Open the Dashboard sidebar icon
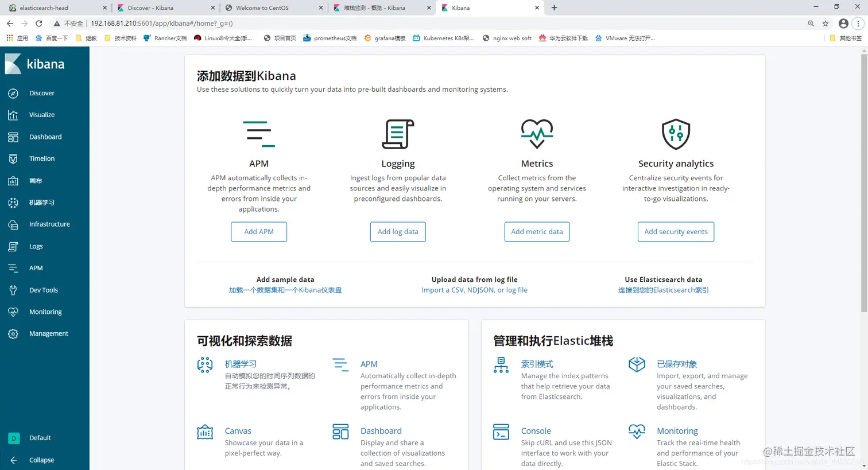This screenshot has width=868, height=470. coord(13,137)
